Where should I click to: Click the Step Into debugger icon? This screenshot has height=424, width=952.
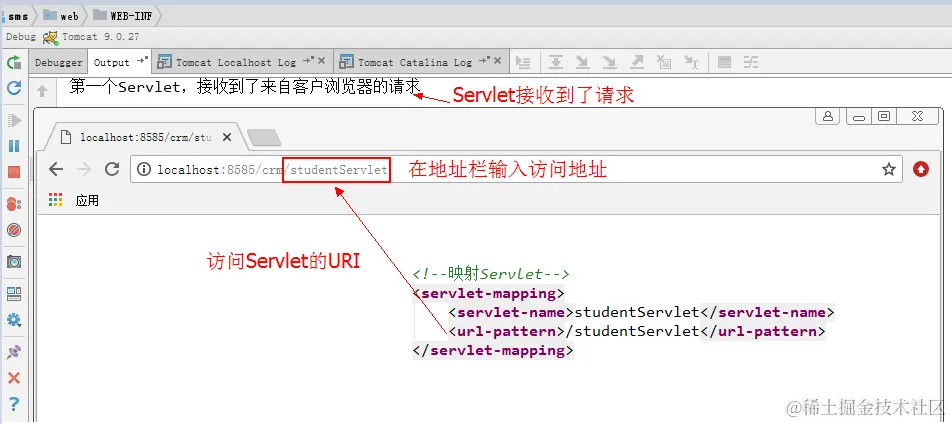tap(583, 62)
